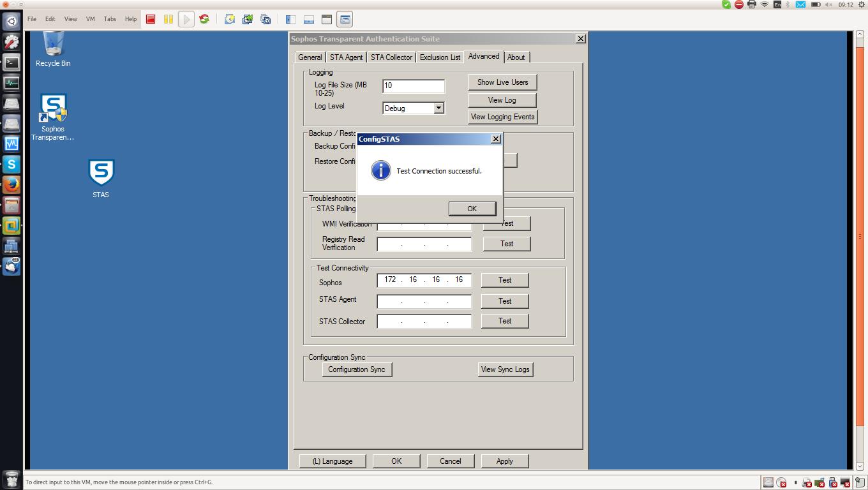The width and height of the screenshot is (868, 490).
Task: Switch to the General tab
Action: tap(310, 57)
